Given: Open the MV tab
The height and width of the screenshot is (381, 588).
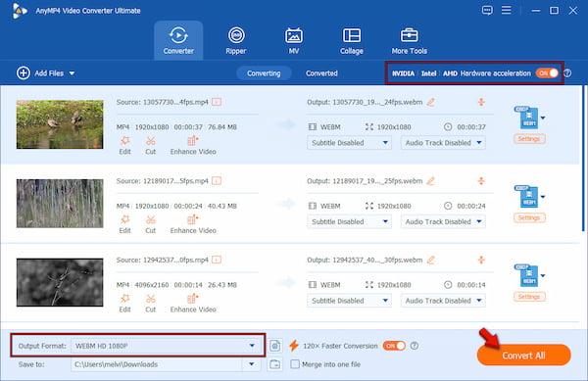Looking at the screenshot, I should 294,40.
